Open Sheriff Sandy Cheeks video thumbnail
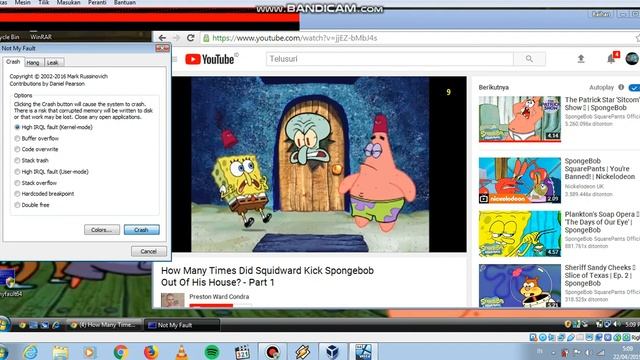Viewport: 640px width, 360px height. coord(520,286)
